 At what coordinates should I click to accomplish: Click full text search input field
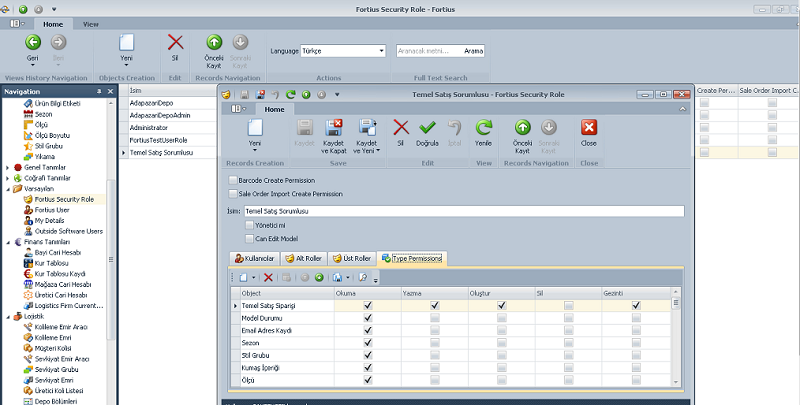429,51
